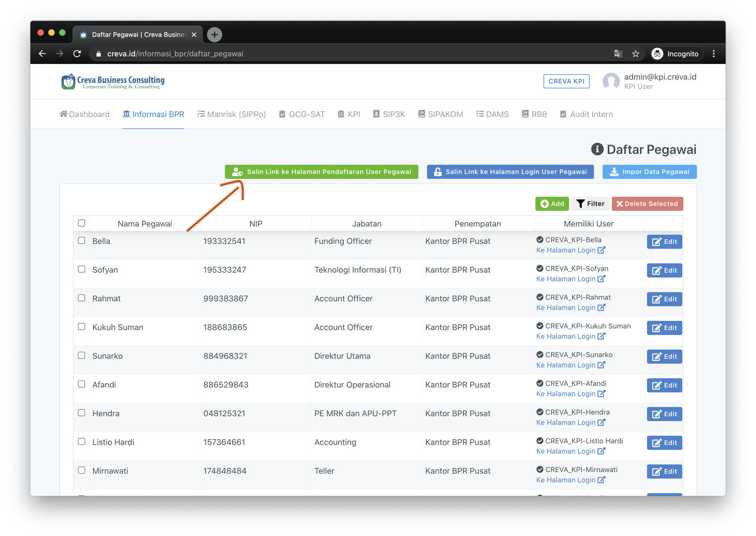Open the Manrisk (SIPRo) menu
Image resolution: width=756 pixels, height=536 pixels.
click(232, 114)
